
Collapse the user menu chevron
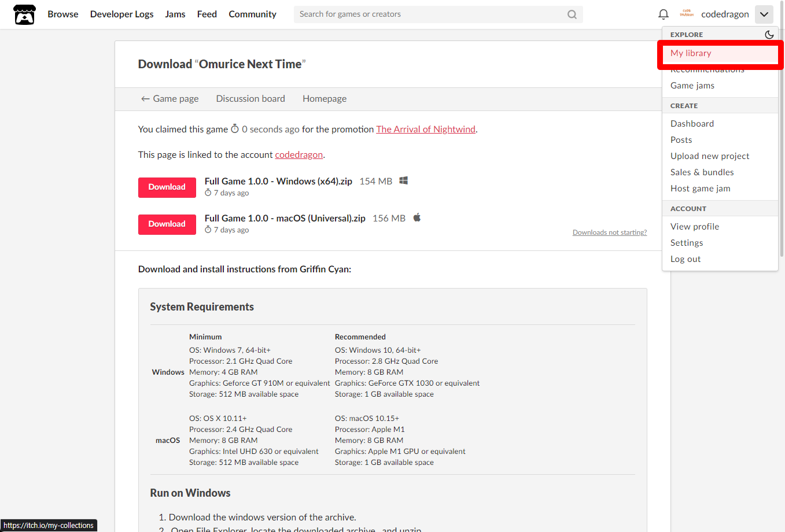point(764,14)
